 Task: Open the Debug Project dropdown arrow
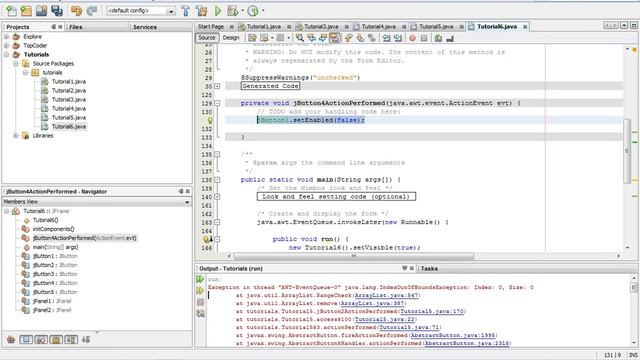coord(242,11)
